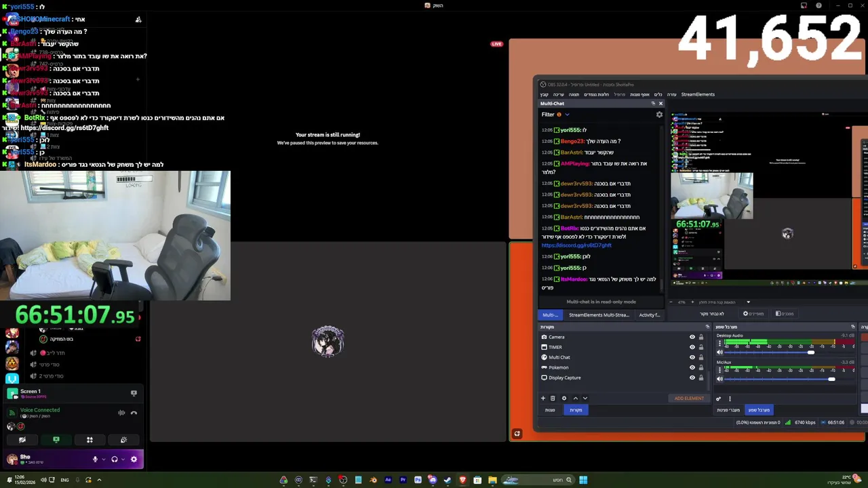
Task: Move source up with arrow icon
Action: point(575,399)
